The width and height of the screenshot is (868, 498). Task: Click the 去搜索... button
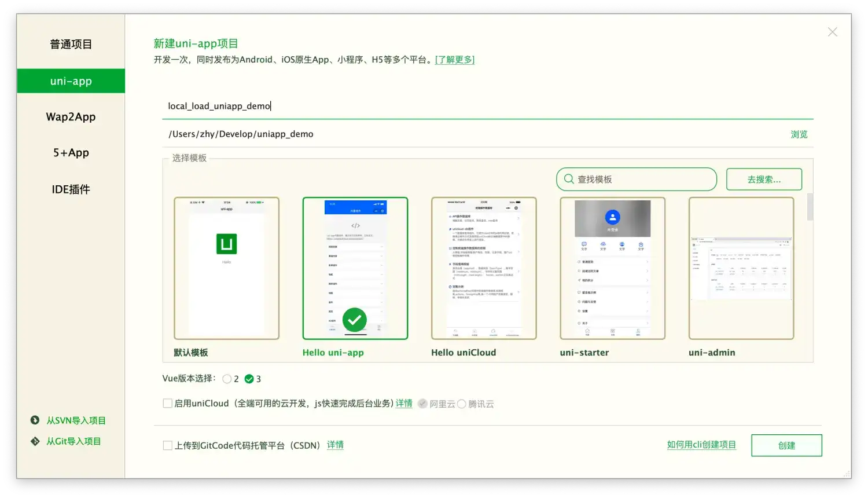coord(764,180)
